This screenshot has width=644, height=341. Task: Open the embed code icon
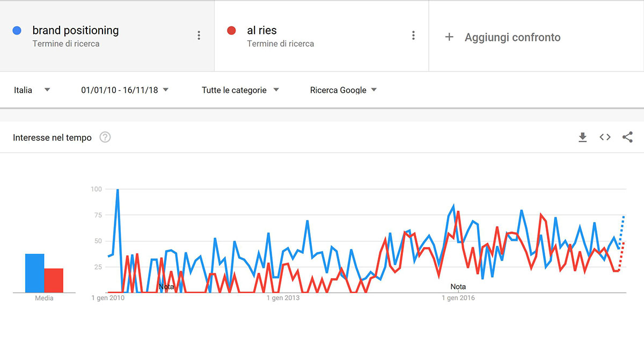pos(605,137)
